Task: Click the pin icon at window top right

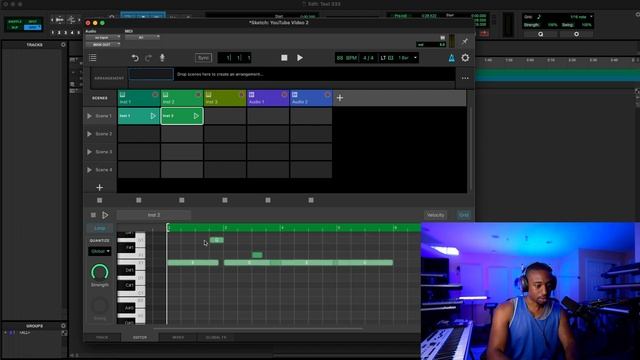Action: coord(464,41)
